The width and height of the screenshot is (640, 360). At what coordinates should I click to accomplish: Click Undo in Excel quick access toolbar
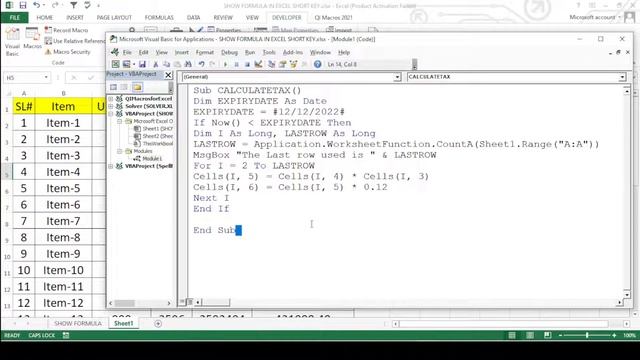pyautogui.click(x=37, y=5)
